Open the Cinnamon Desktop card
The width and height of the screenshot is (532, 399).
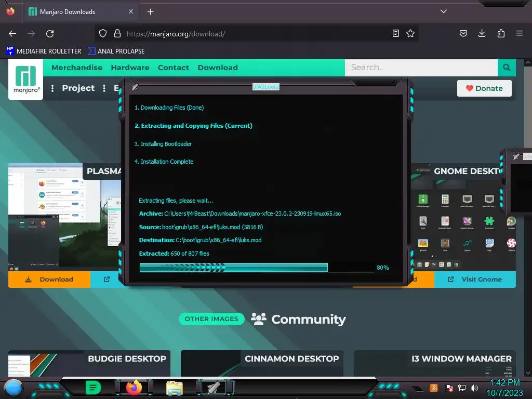[262, 363]
